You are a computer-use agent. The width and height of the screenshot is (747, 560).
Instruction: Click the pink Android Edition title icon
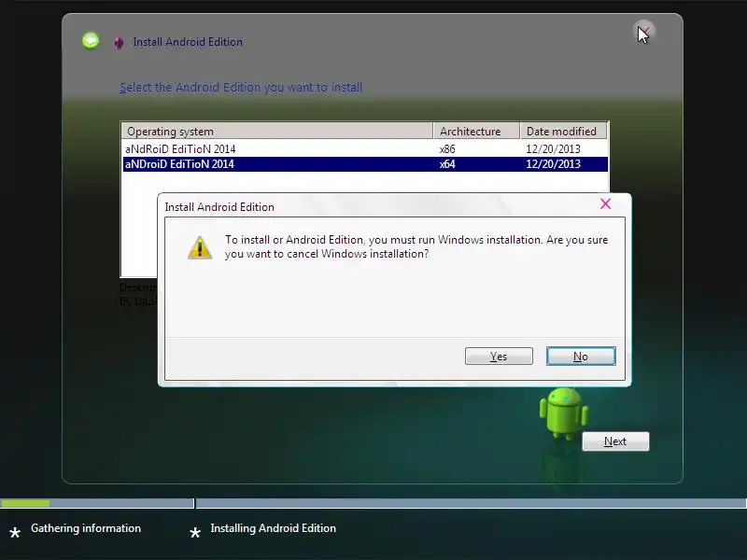(x=120, y=42)
